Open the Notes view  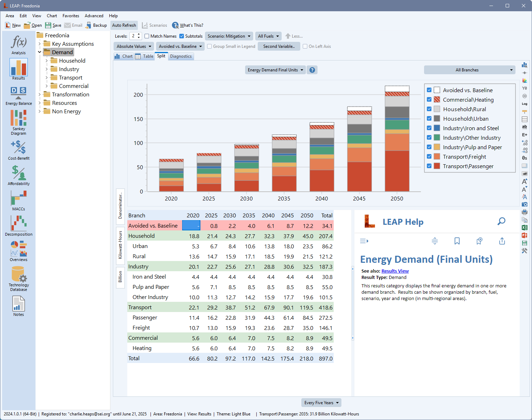pos(19,306)
